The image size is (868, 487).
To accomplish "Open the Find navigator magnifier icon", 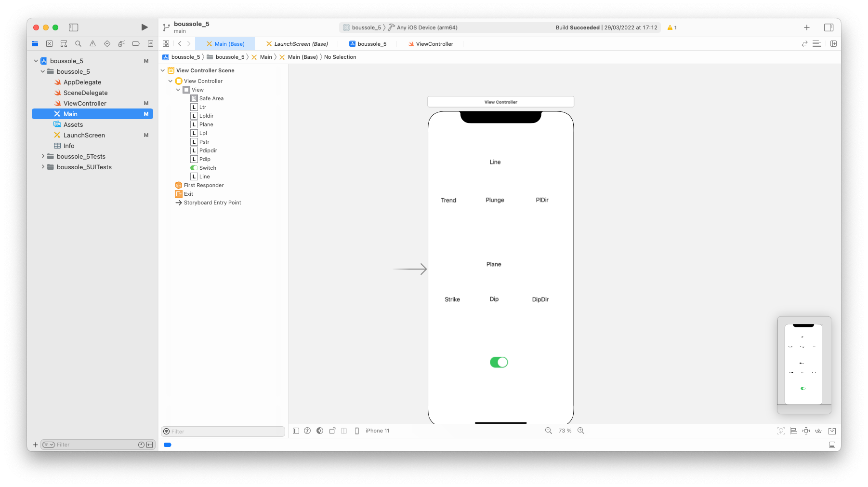I will pos(78,44).
